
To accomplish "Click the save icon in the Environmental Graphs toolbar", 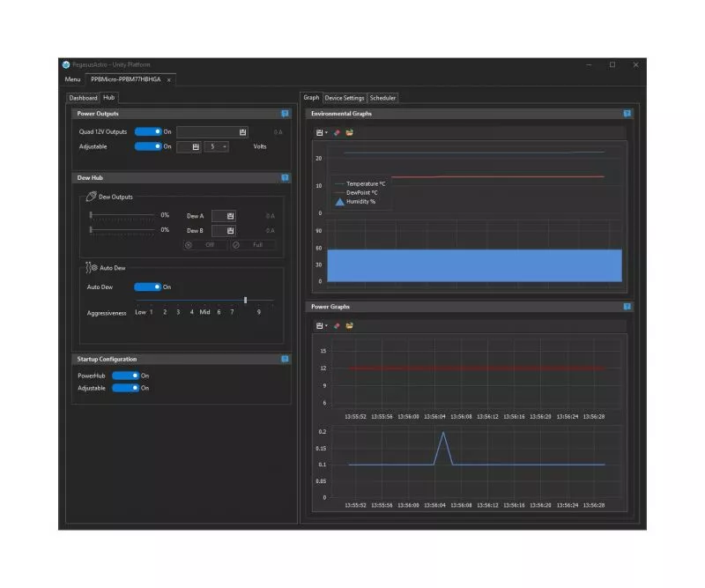I will coord(319,133).
